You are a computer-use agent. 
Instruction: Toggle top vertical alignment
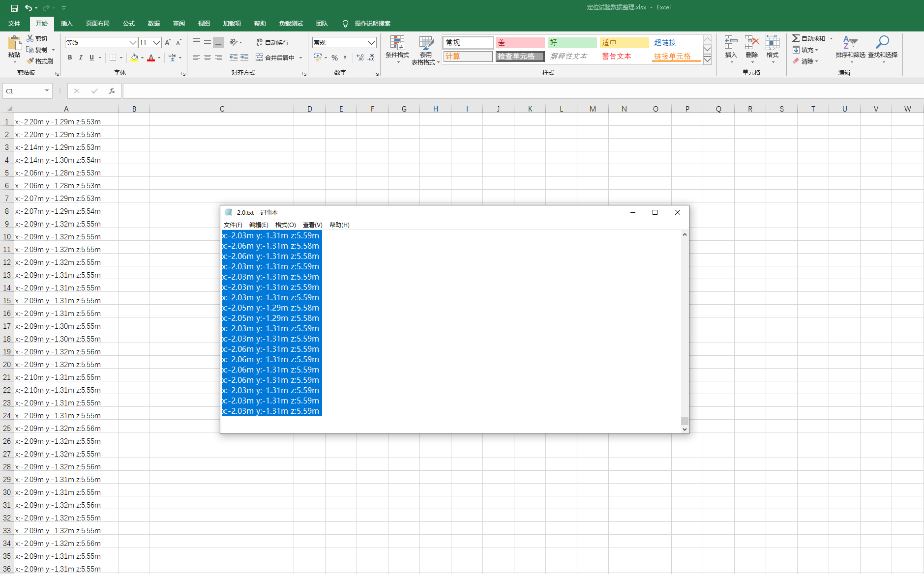pyautogui.click(x=197, y=42)
